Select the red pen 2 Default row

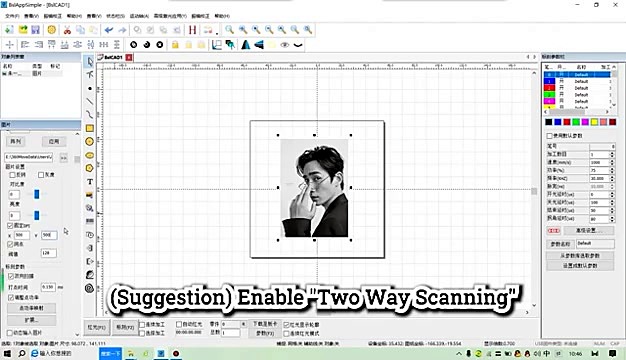click(x=577, y=88)
